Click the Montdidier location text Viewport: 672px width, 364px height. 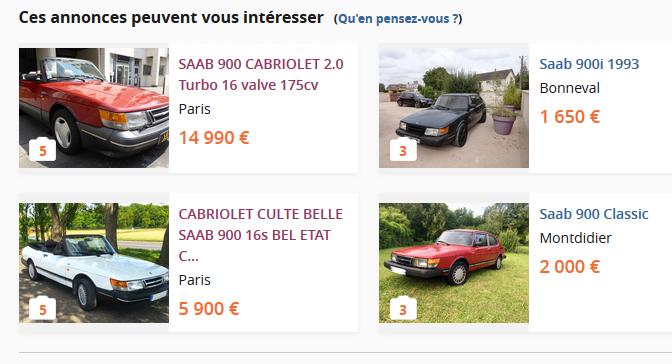click(x=576, y=238)
